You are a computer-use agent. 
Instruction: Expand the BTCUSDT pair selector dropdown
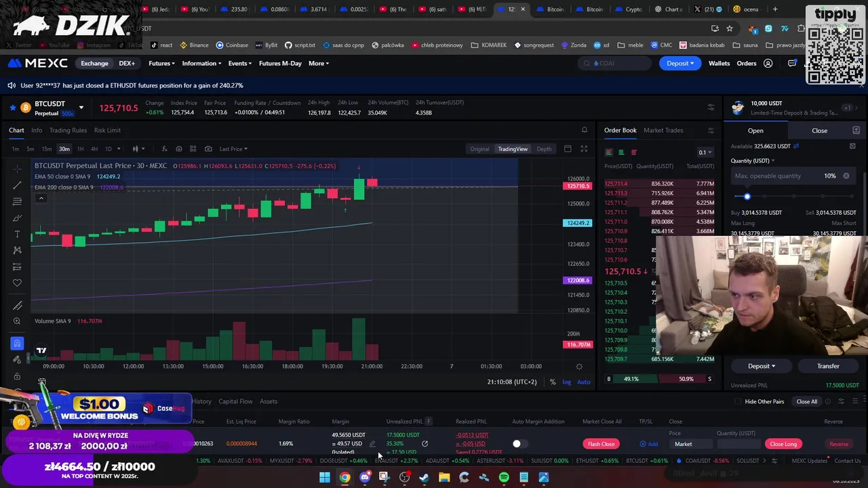coord(81,108)
